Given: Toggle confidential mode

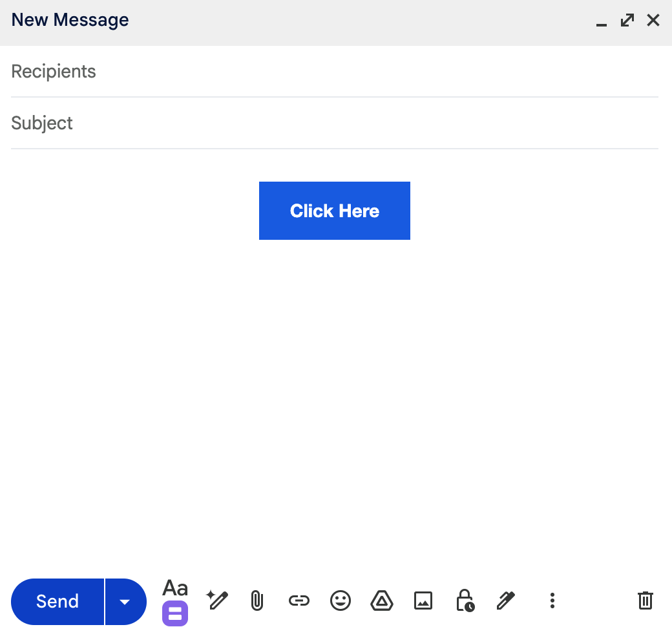Looking at the screenshot, I should point(465,601).
